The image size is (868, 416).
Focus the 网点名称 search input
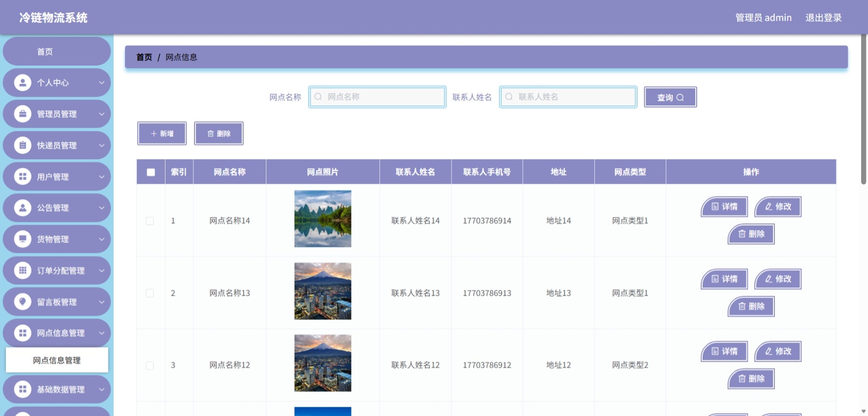(377, 97)
